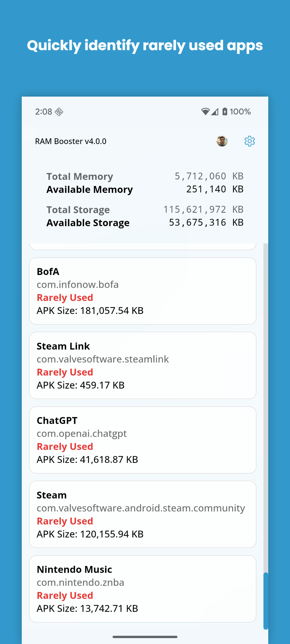Open the settings gear icon
Image resolution: width=290 pixels, height=644 pixels.
coord(249,141)
